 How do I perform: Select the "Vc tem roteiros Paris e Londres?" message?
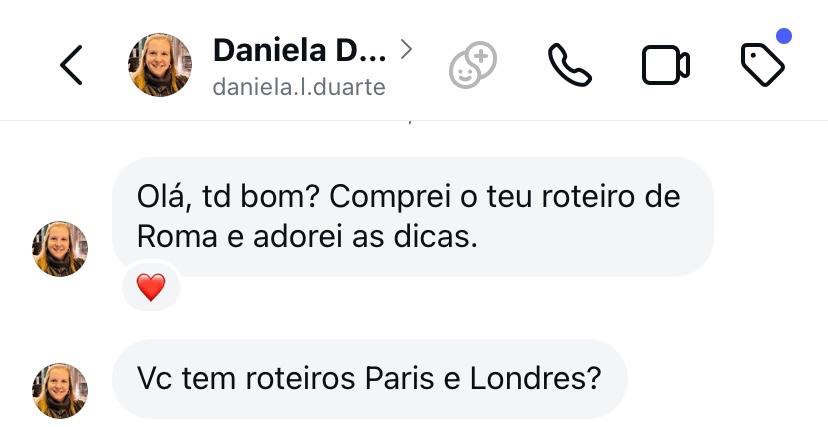[x=369, y=380]
